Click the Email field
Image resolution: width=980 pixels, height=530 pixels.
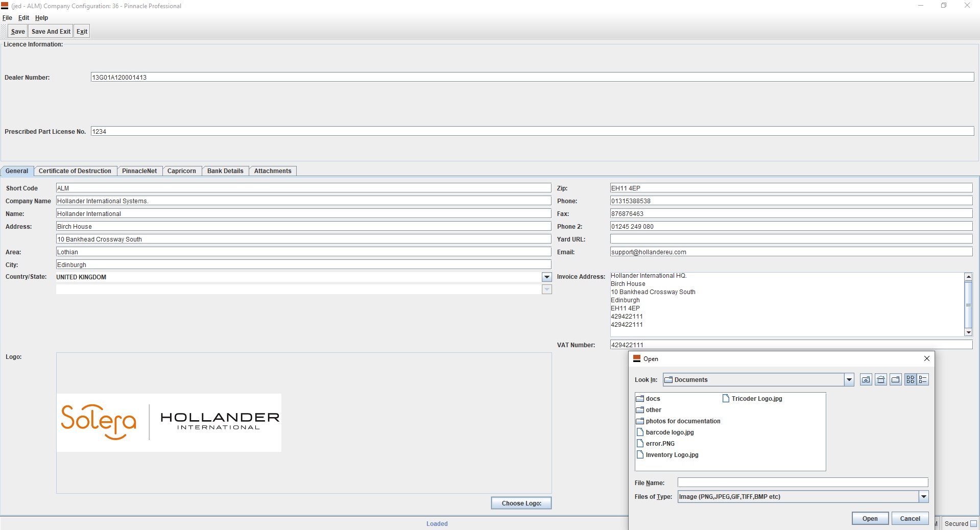coord(791,252)
